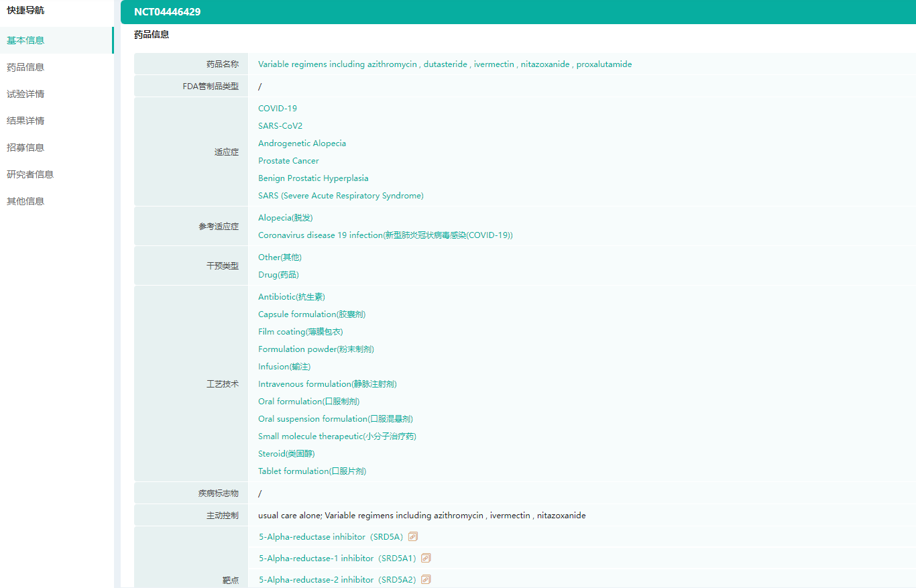Open 5-Alpha-reductase-1 inhibitor (SRD5A1) target

(337, 558)
